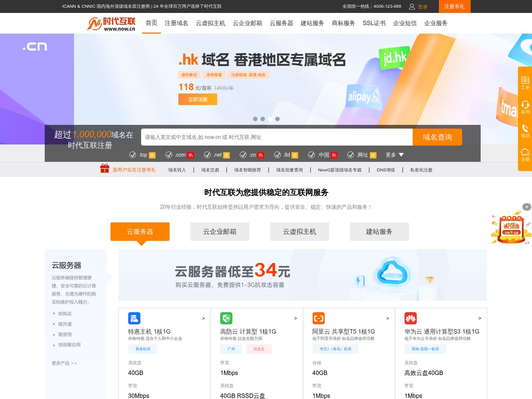The height and width of the screenshot is (399, 532).
Task: Go to the second banner slide dot
Action: [263, 119]
